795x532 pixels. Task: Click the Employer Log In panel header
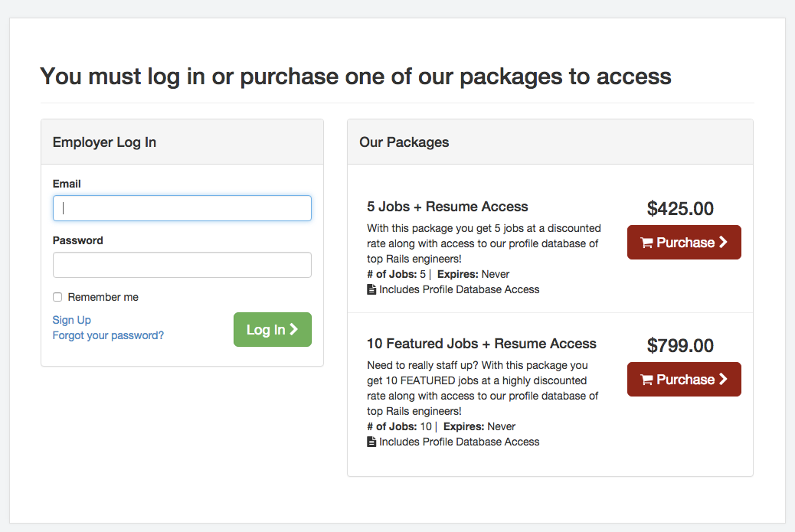click(x=104, y=142)
